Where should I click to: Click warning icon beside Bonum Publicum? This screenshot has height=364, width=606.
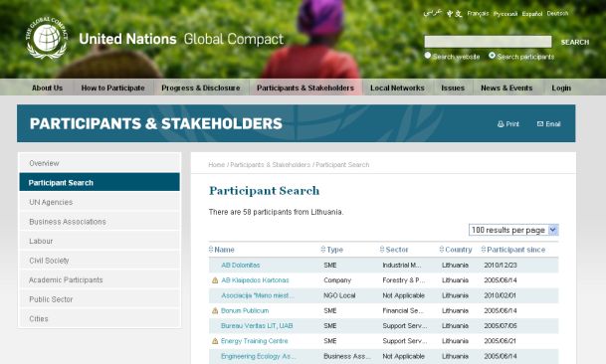click(215, 310)
